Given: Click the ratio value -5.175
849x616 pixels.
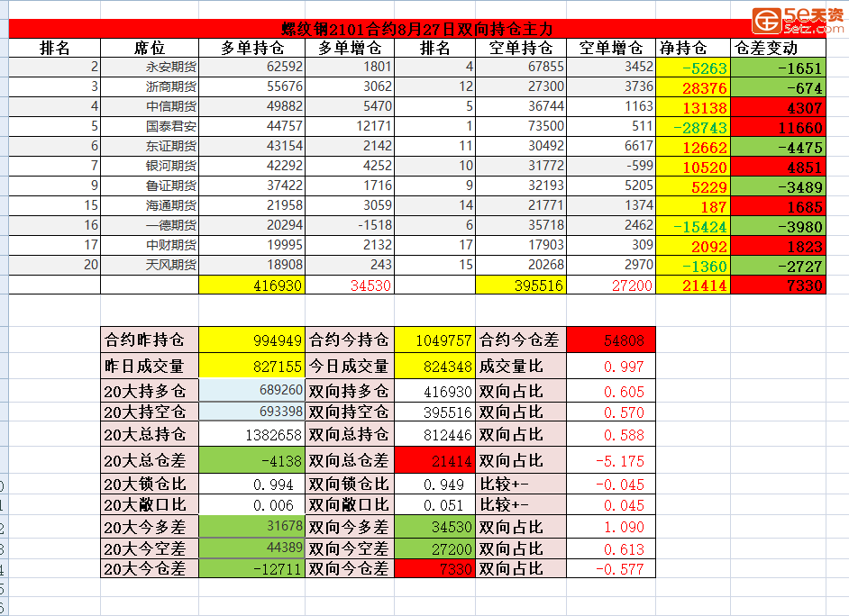Looking at the screenshot, I should (611, 461).
